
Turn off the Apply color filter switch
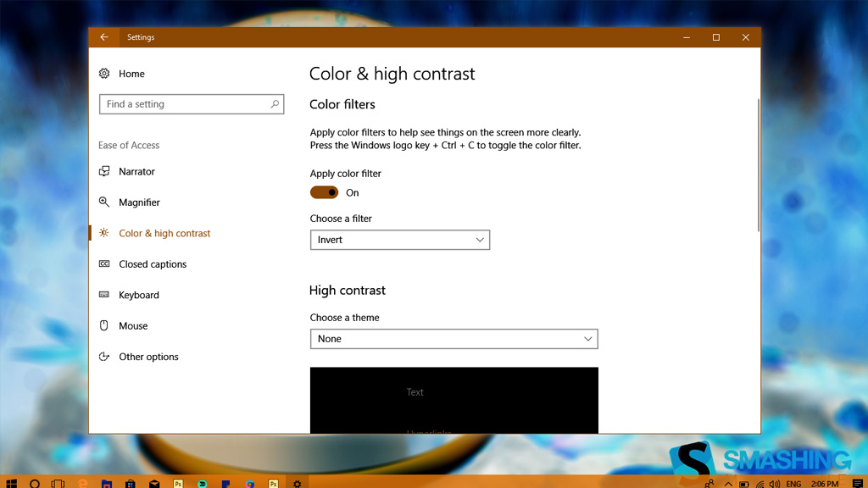point(324,192)
